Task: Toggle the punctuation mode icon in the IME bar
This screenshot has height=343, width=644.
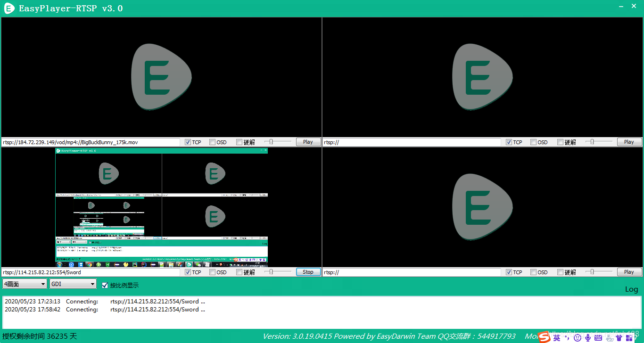Action: 567,337
